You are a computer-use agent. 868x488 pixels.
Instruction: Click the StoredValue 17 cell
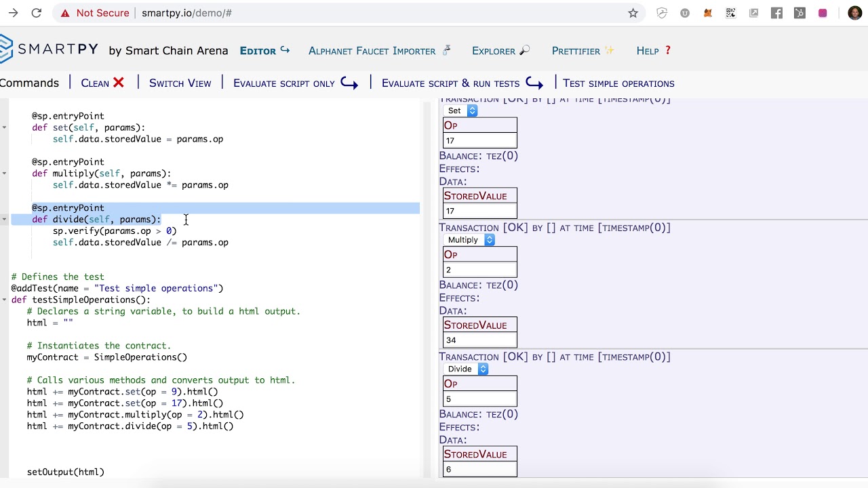[x=480, y=211]
